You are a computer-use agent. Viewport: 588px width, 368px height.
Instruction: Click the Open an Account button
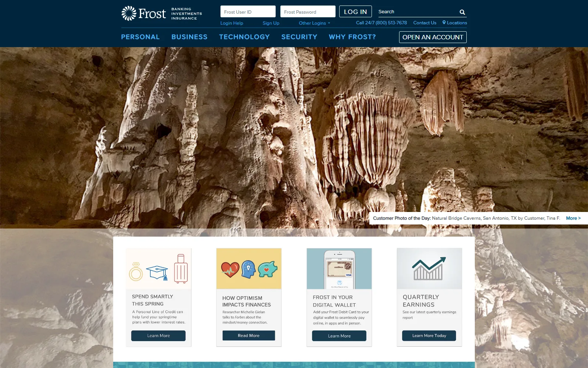pyautogui.click(x=433, y=37)
